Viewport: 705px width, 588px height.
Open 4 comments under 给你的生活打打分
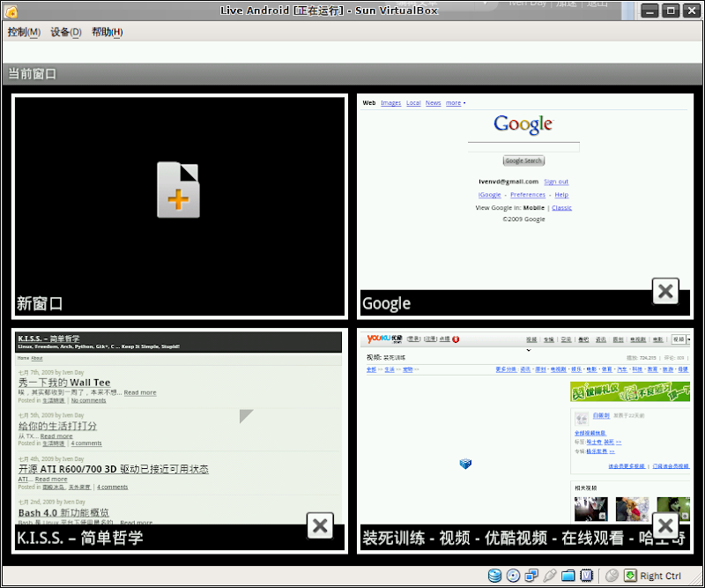pos(86,443)
